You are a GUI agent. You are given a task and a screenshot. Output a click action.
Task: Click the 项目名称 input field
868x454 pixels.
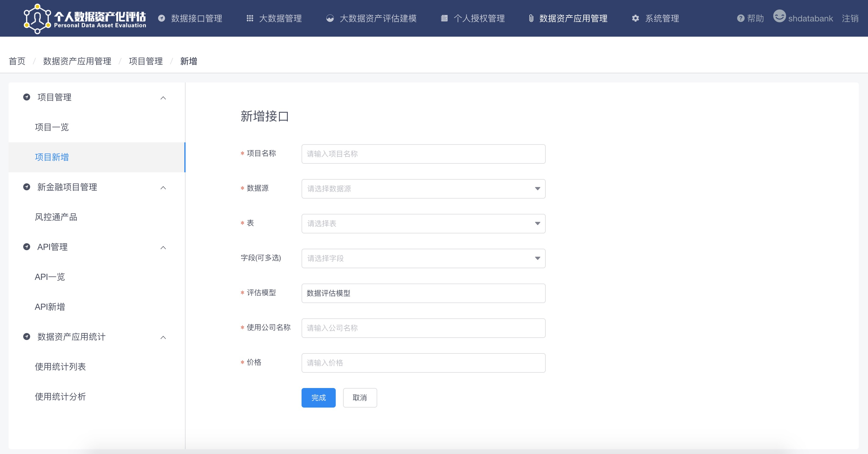pos(423,154)
